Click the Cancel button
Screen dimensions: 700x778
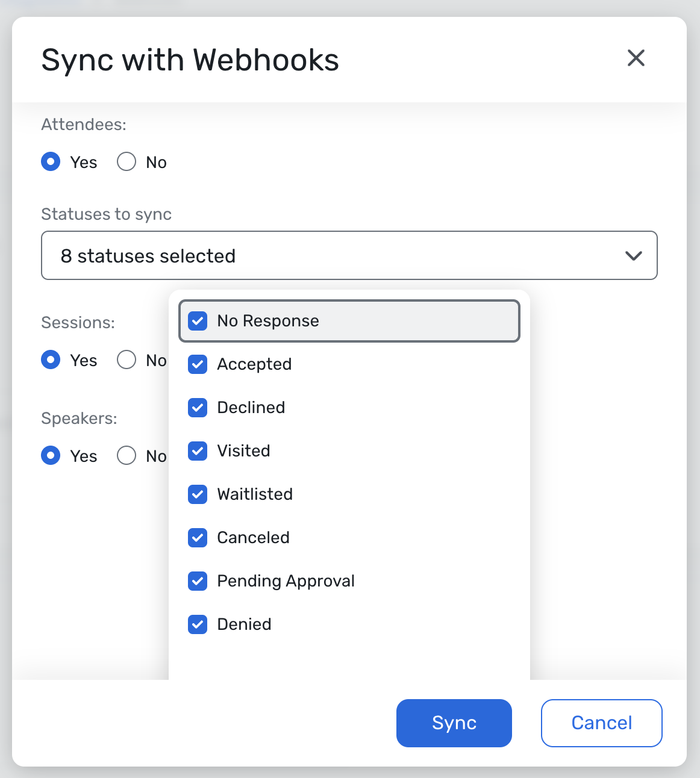click(602, 723)
